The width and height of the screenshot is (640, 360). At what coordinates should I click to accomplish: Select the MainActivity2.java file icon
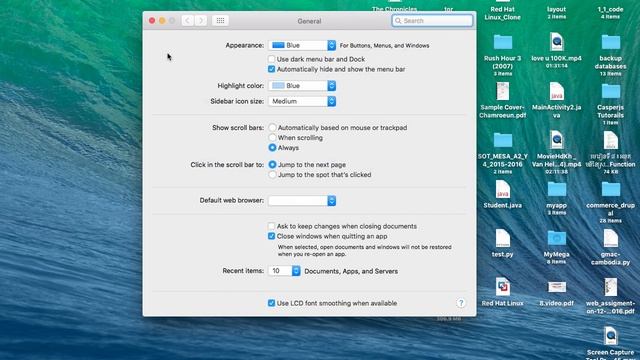coord(556,91)
